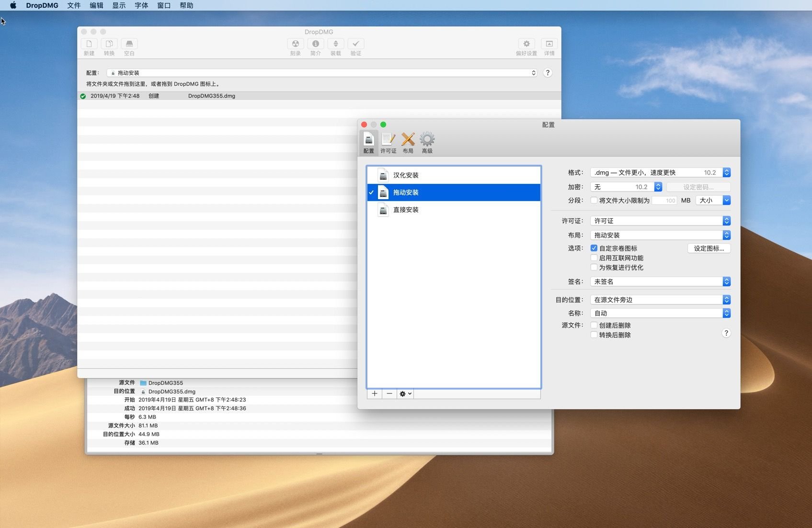Screen dimensions: 812x528
Task: Open the 高级 pane in configuration toolbar
Action: [427, 143]
